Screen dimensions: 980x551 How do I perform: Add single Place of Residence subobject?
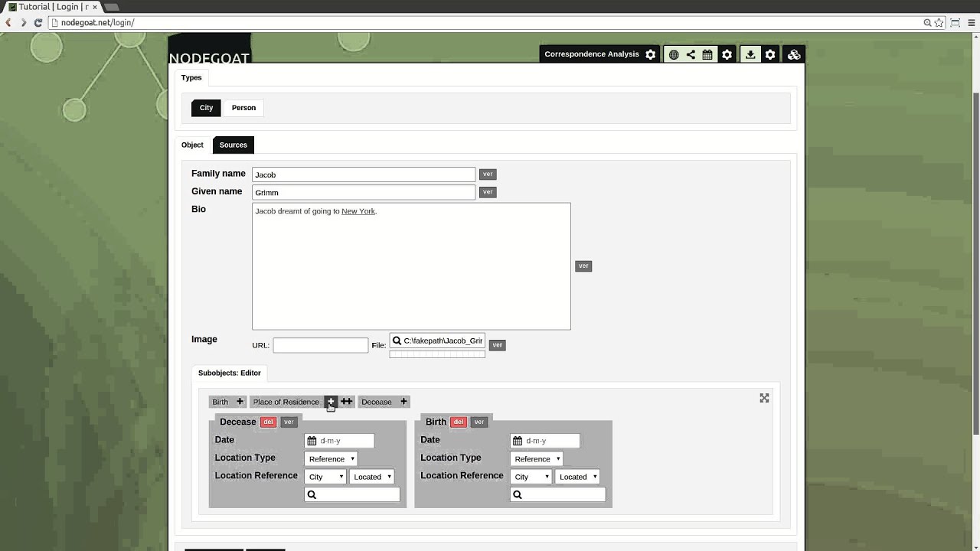pyautogui.click(x=331, y=402)
